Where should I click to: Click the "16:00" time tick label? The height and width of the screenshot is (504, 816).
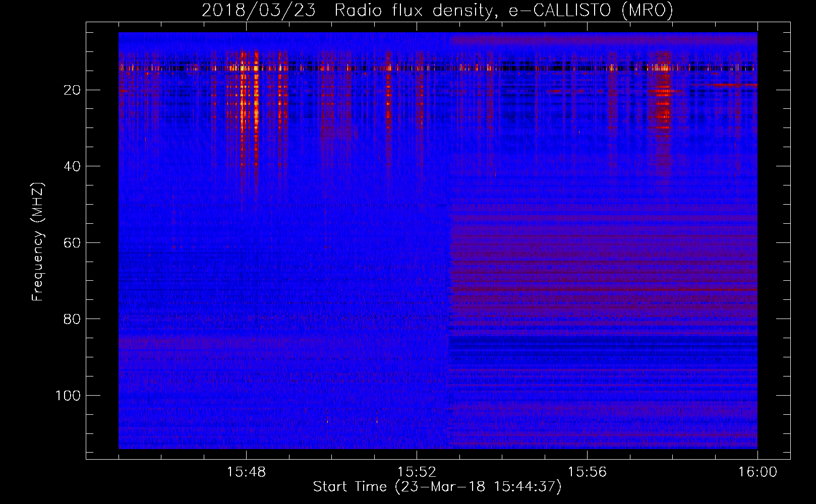click(757, 472)
